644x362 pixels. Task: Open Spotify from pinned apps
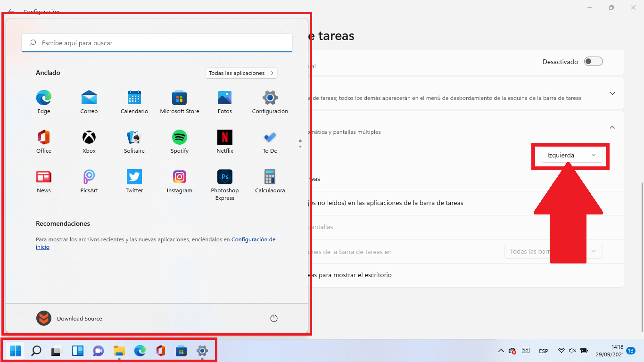pyautogui.click(x=180, y=142)
